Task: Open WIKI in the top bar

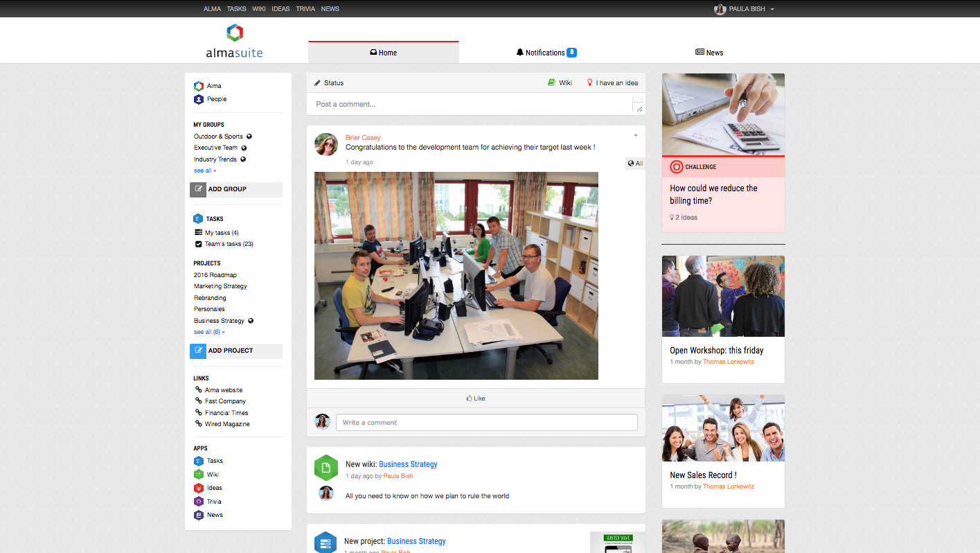Action: pyautogui.click(x=259, y=9)
